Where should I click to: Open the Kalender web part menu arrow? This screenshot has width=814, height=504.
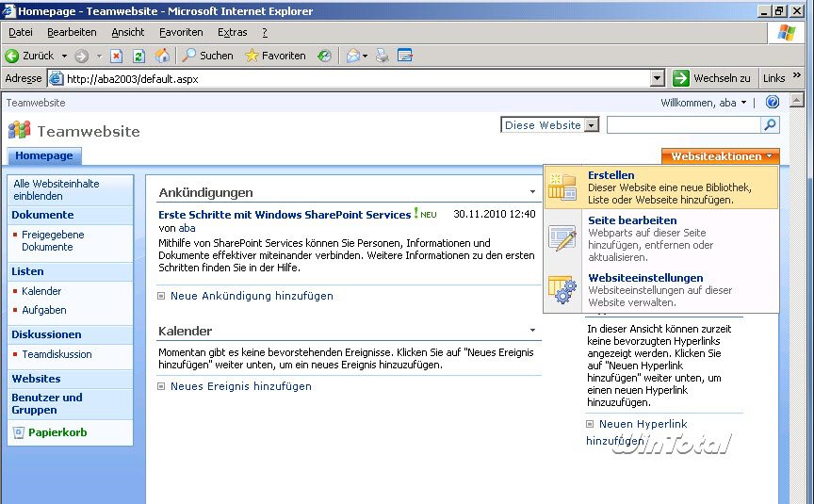coord(532,330)
